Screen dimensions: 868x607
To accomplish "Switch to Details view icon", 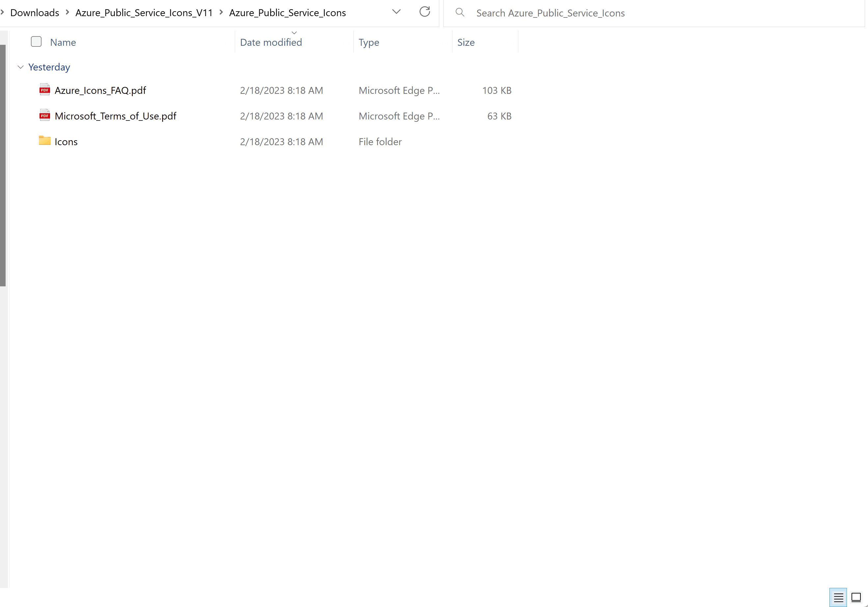I will [x=838, y=597].
